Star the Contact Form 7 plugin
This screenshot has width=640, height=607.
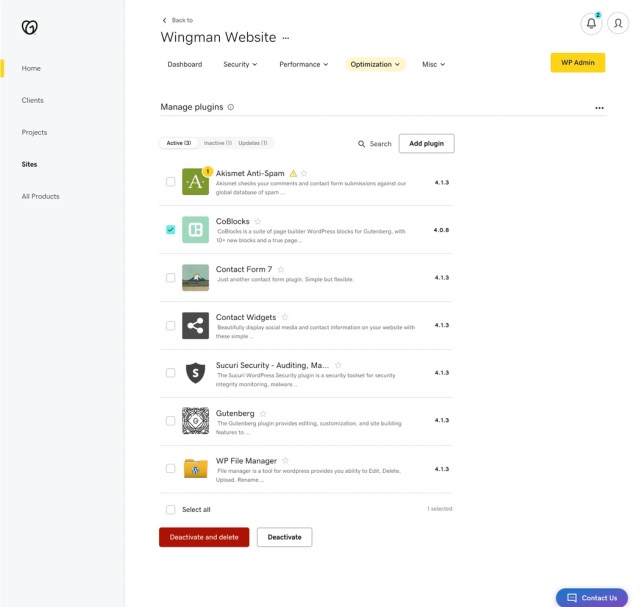coord(280,269)
